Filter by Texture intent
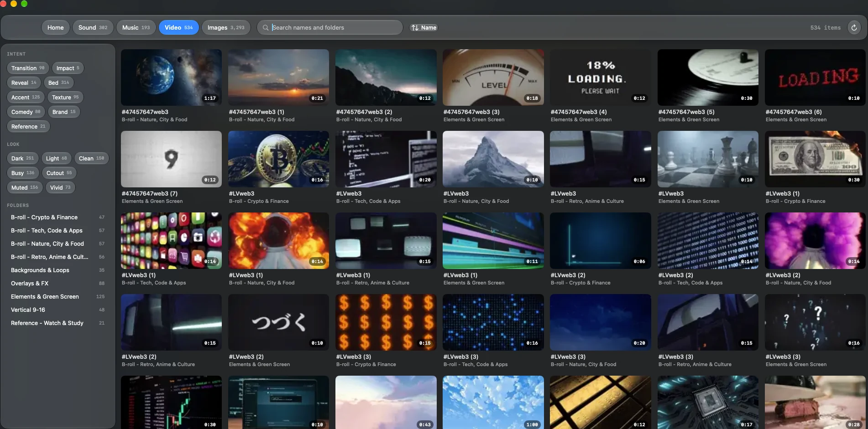This screenshot has width=868, height=429. tap(65, 97)
